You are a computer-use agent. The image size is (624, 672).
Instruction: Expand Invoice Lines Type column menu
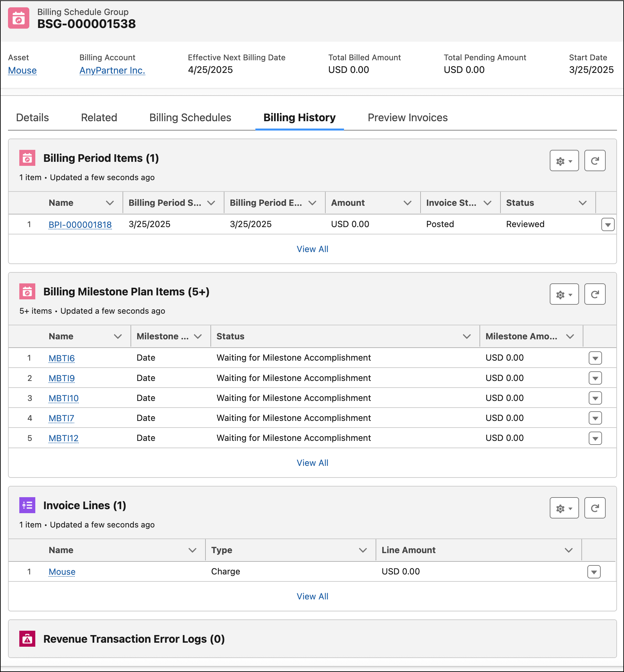point(363,550)
